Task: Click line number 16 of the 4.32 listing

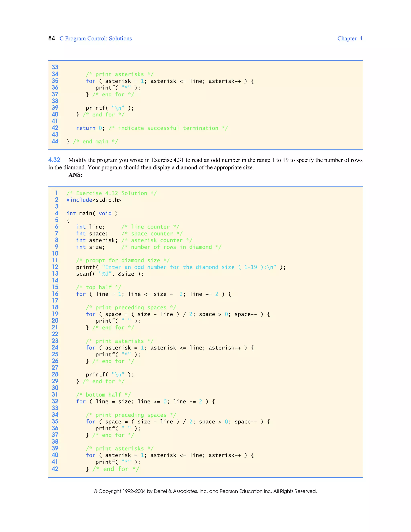Action: point(55,294)
